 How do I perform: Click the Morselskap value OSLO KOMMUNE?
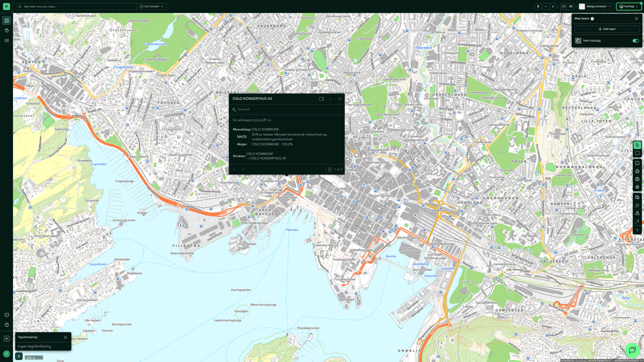[265, 129]
